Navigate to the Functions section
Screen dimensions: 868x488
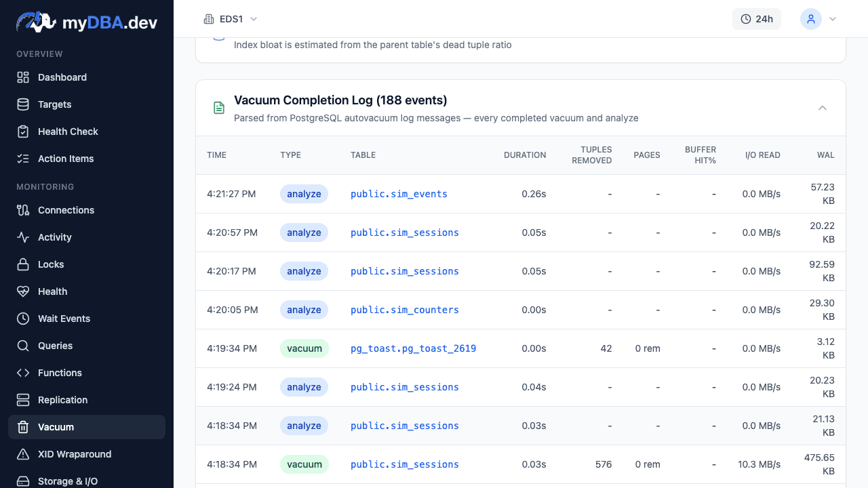coord(60,373)
